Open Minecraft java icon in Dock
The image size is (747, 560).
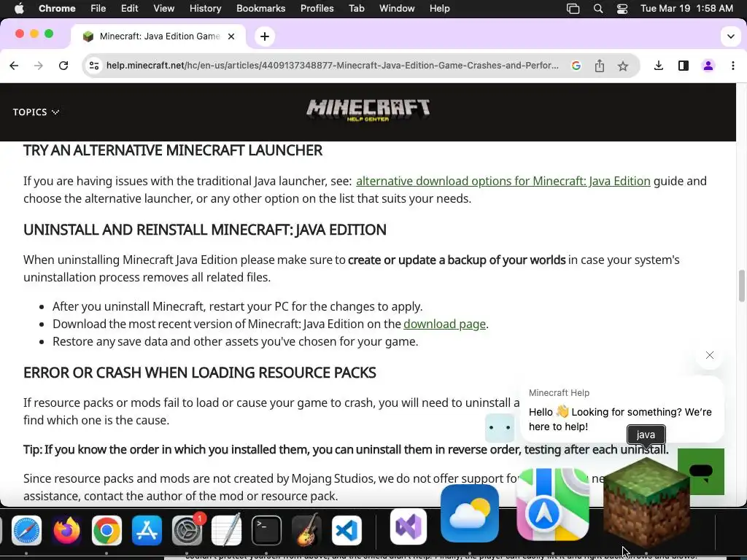tap(646, 502)
